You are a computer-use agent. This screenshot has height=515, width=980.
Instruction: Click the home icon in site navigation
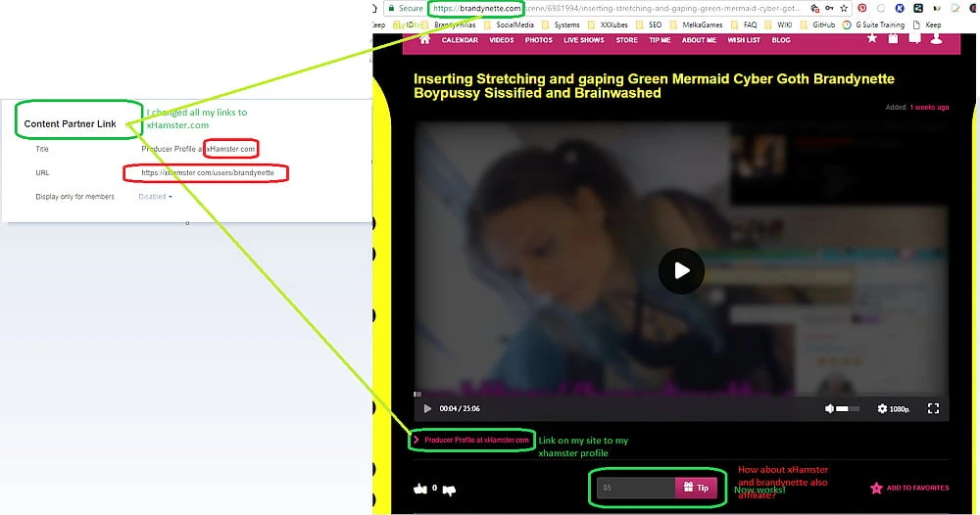pyautogui.click(x=424, y=40)
